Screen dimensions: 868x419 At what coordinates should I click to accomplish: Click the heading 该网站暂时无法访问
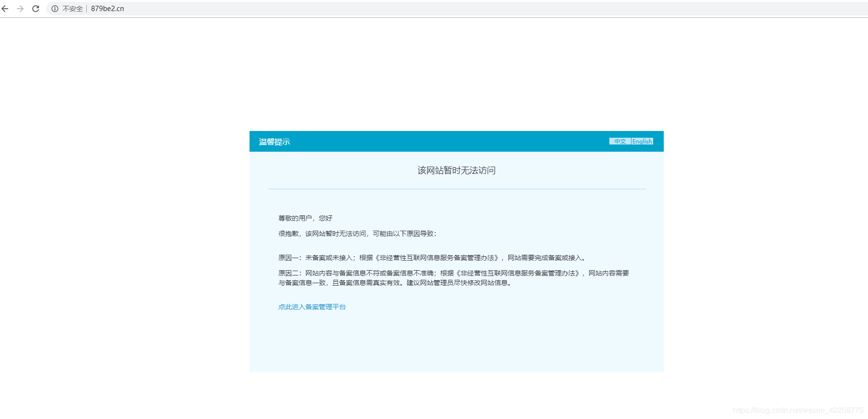tap(457, 170)
